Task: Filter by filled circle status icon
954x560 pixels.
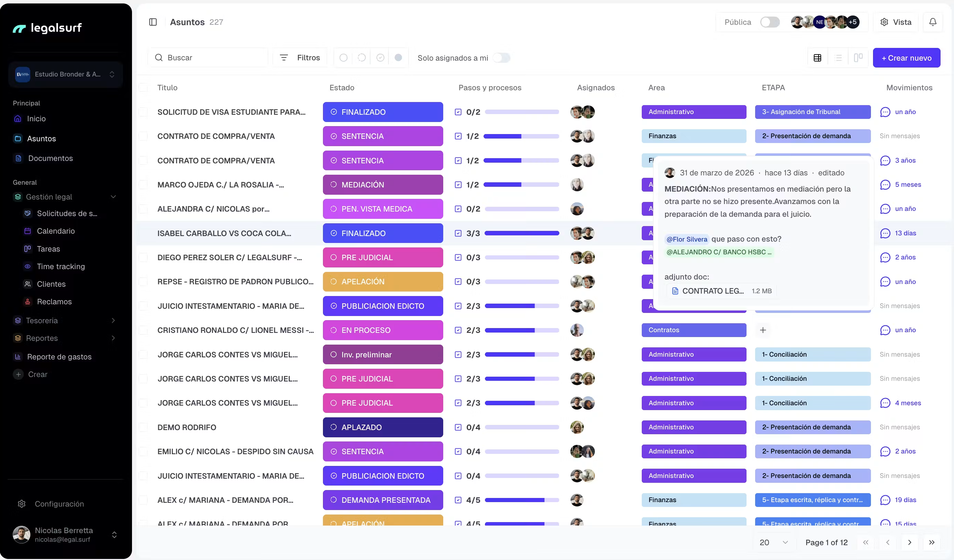Action: click(398, 58)
